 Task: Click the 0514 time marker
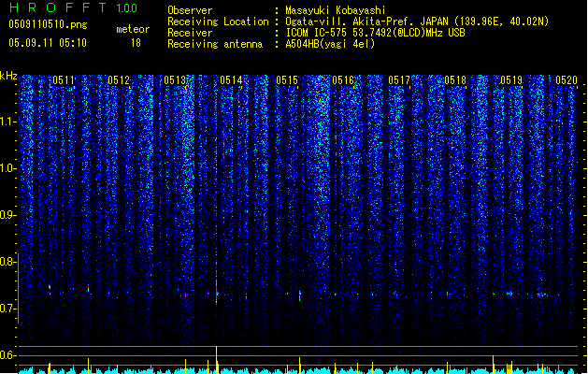coord(231,80)
